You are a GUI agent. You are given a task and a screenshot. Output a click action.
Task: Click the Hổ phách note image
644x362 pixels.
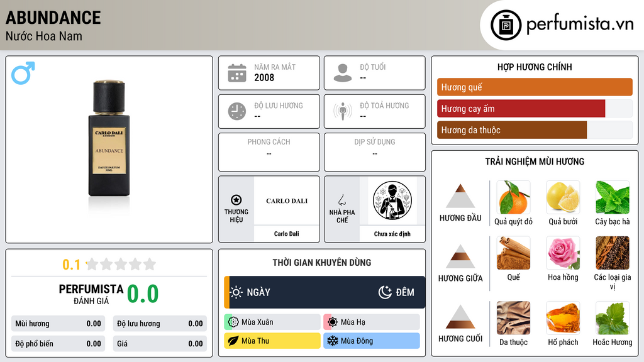pos(563,318)
